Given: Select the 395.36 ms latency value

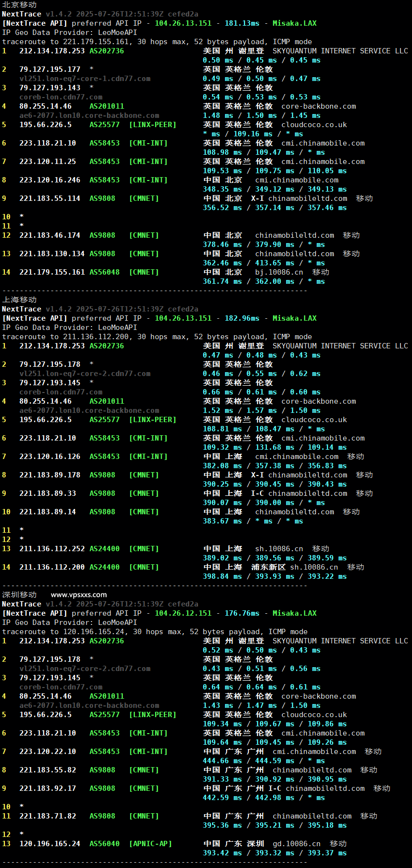Looking at the screenshot, I should [x=222, y=825].
